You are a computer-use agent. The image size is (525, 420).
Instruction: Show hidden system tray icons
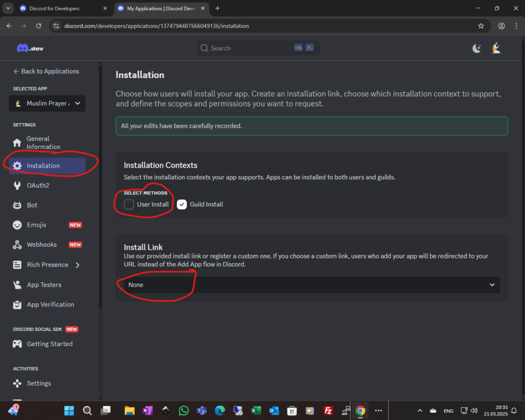click(419, 411)
